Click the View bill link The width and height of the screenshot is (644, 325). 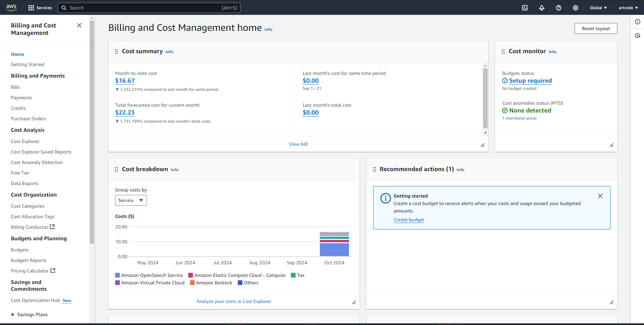click(298, 144)
